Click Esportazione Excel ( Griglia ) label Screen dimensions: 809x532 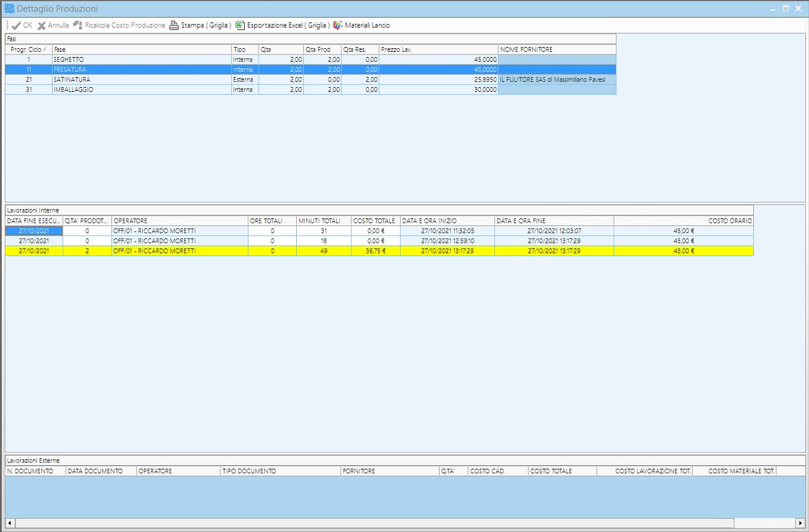pyautogui.click(x=288, y=26)
